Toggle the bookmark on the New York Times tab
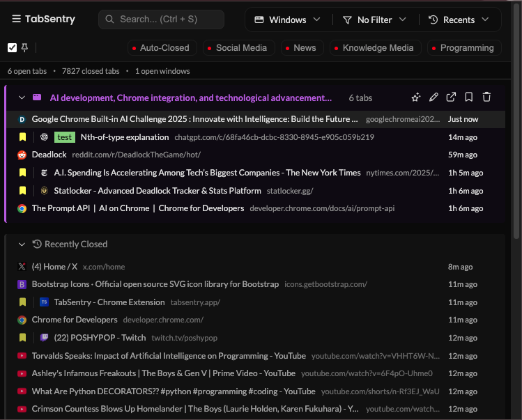Image resolution: width=522 pixels, height=420 pixels. coord(22,173)
